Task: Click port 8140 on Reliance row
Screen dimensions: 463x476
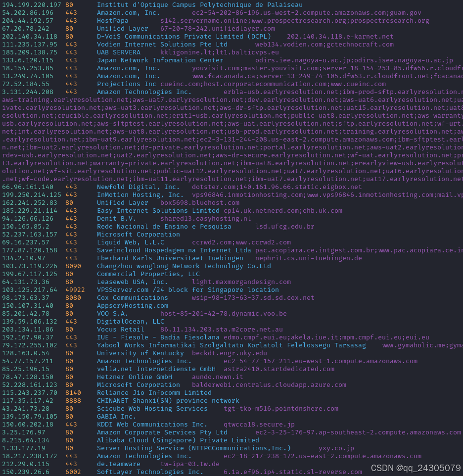Action: click(73, 392)
